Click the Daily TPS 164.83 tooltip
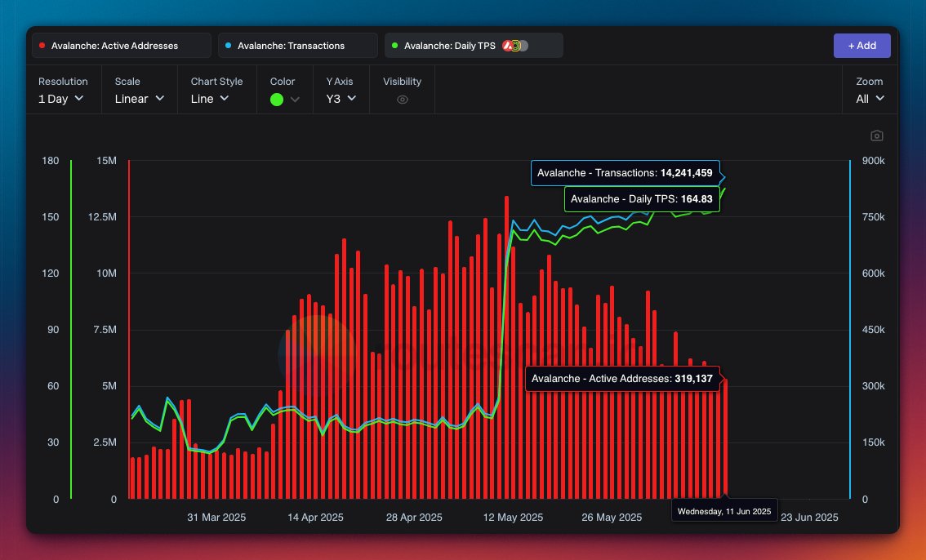Viewport: 926px width, 560px height. coord(642,199)
